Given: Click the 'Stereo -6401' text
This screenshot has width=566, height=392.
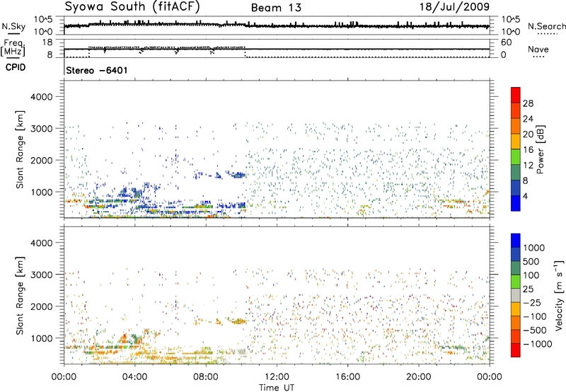Looking at the screenshot, I should click(x=97, y=70).
